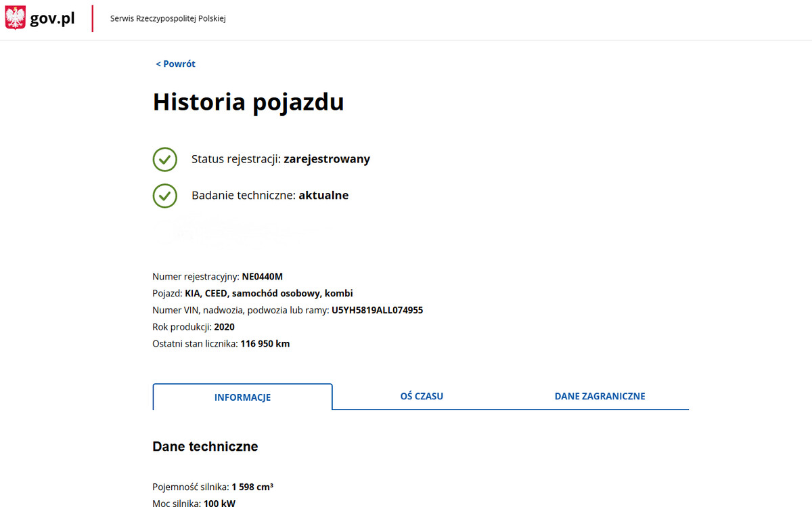
Task: Click the odometer reading 116 950 km
Action: pos(265,344)
